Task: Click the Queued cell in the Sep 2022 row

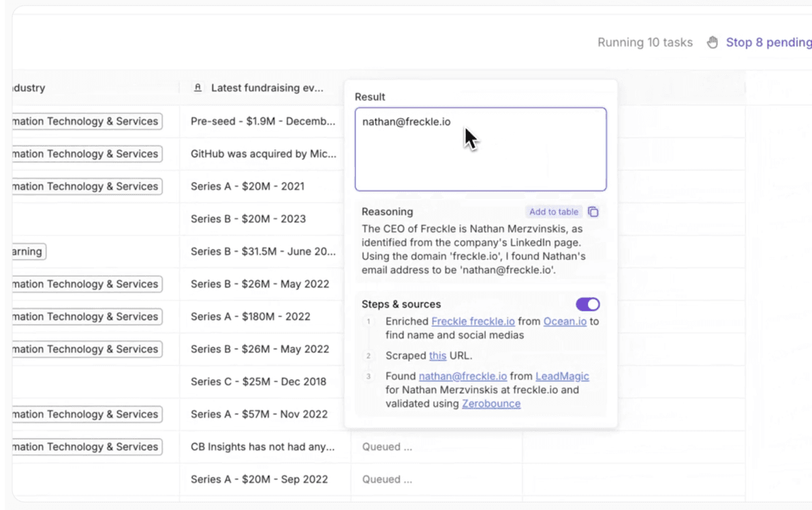Action: tap(437, 479)
